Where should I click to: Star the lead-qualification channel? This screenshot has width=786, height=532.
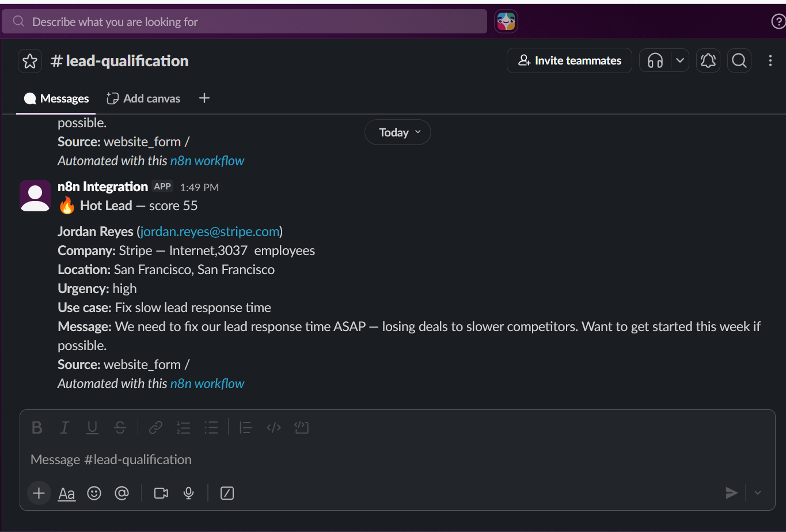(30, 61)
